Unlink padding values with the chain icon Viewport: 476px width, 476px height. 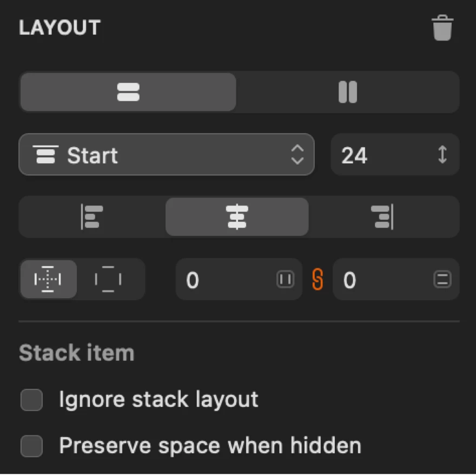(319, 280)
